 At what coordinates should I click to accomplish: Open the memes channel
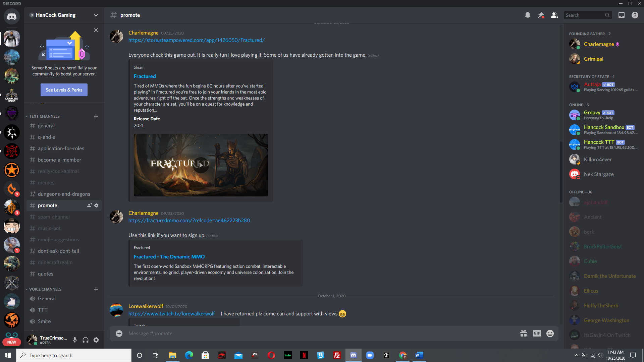click(64, 182)
